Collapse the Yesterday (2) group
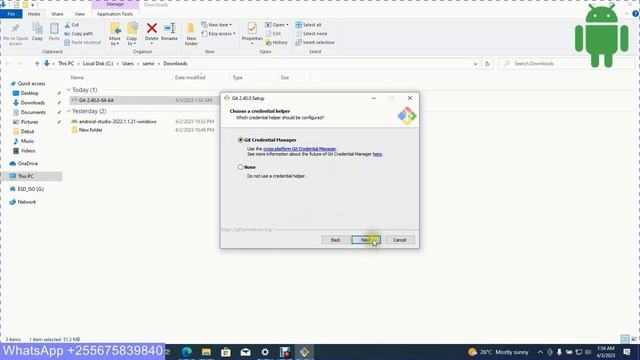The height and width of the screenshot is (360, 640). coord(69,111)
